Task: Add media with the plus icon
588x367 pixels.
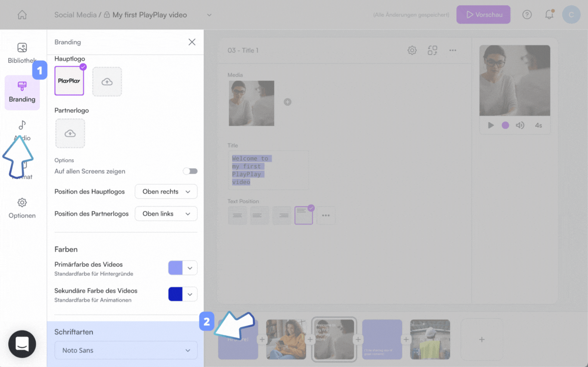Action: [x=288, y=102]
